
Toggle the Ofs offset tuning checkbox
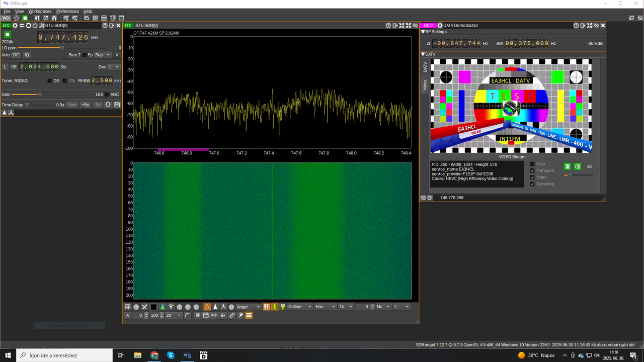(x=64, y=80)
